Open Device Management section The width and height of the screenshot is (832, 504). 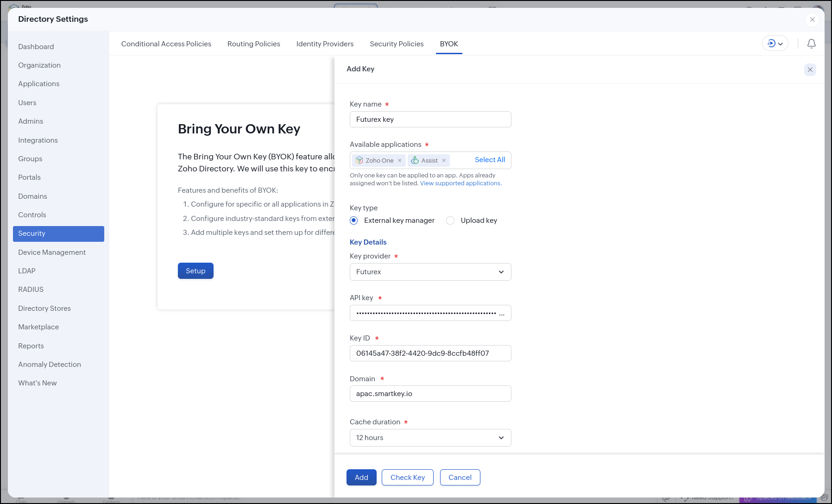point(58,252)
